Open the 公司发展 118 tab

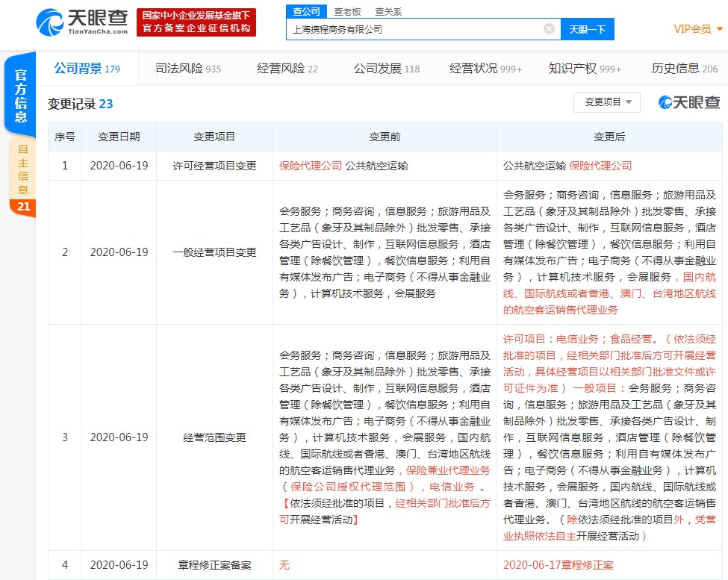click(386, 69)
